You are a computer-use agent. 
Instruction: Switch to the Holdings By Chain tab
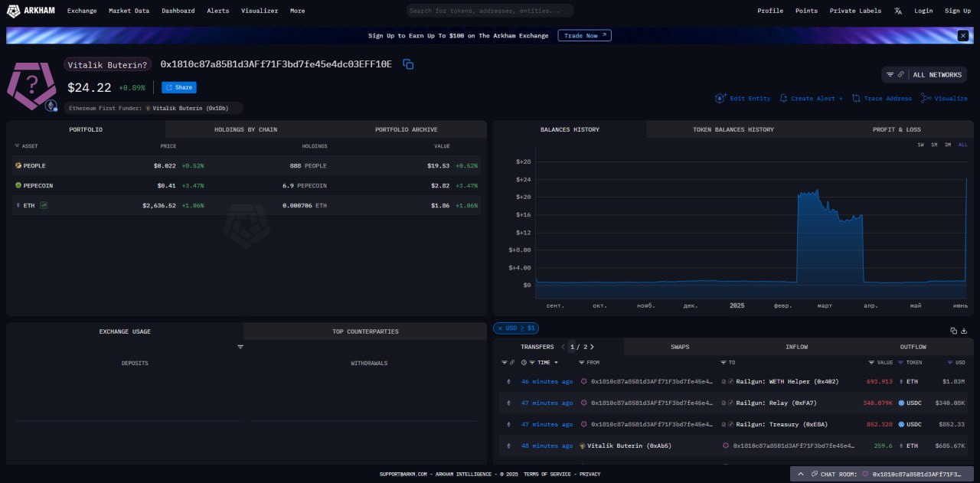click(x=246, y=129)
